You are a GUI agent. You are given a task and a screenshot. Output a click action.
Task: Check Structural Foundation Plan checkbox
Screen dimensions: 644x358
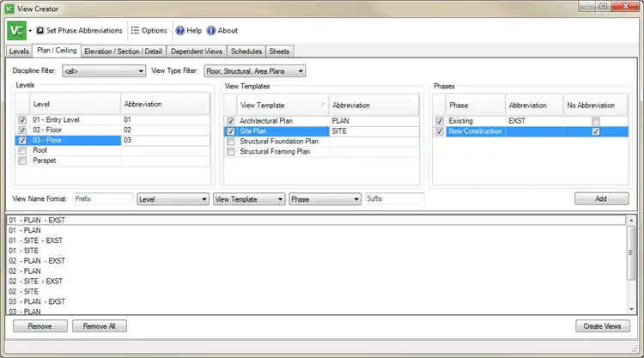[x=230, y=142]
